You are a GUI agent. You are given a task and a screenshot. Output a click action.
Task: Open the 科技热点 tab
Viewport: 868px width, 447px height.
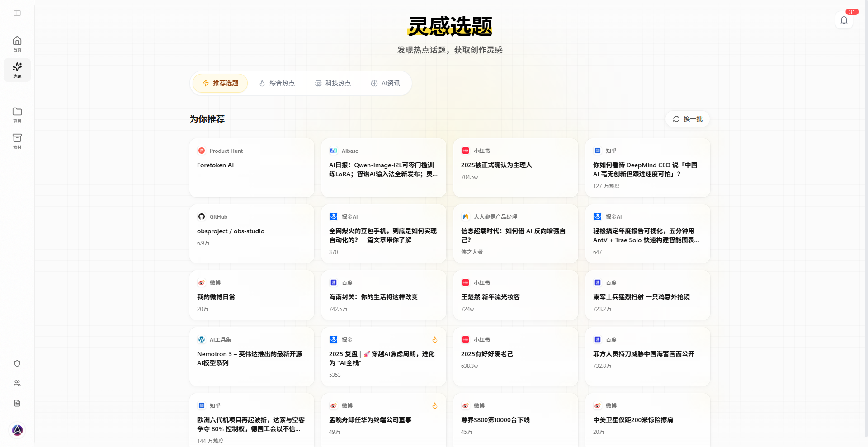333,83
